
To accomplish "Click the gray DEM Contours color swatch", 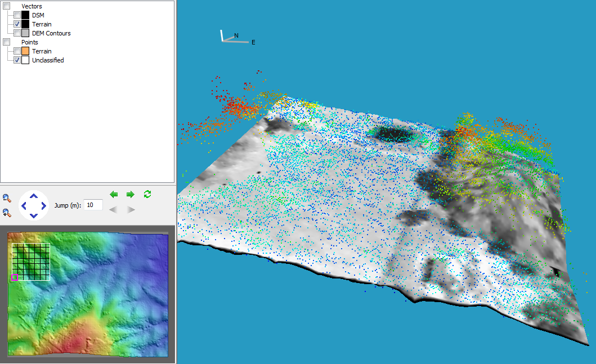I will point(25,33).
